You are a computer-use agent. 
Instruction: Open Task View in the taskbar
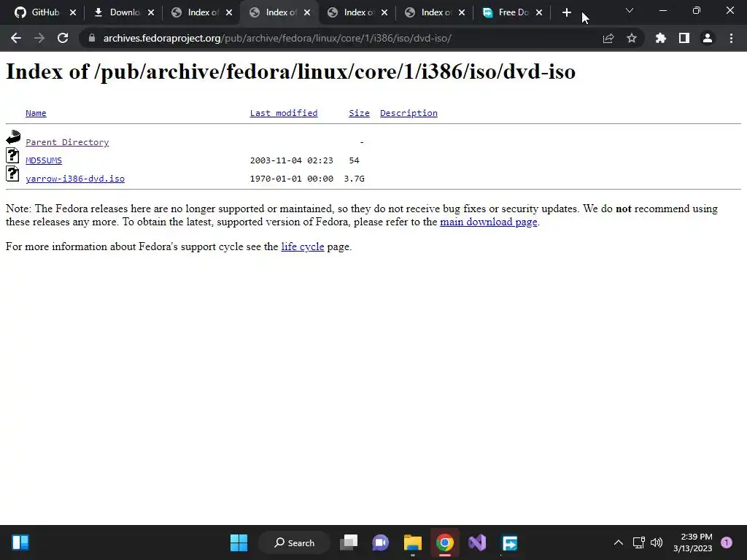tap(349, 542)
